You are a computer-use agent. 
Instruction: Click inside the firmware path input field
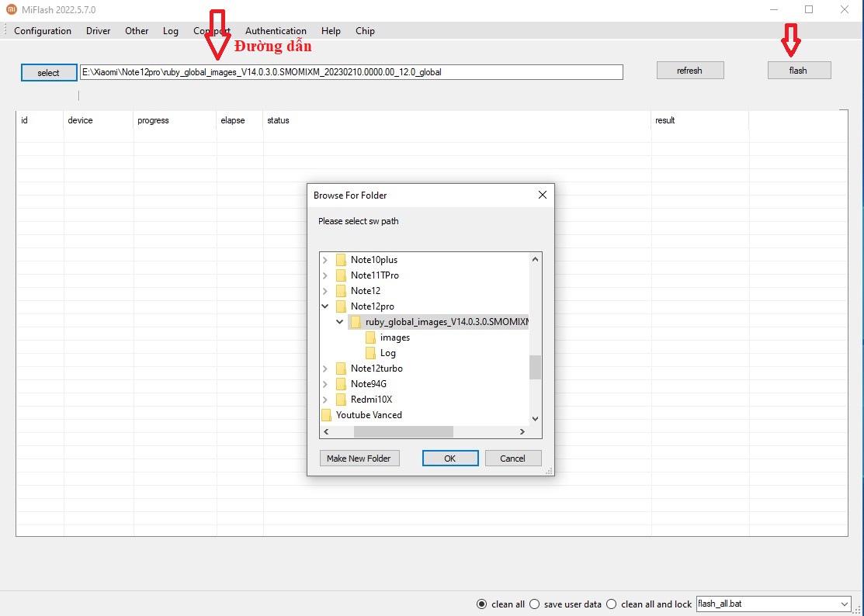[352, 72]
